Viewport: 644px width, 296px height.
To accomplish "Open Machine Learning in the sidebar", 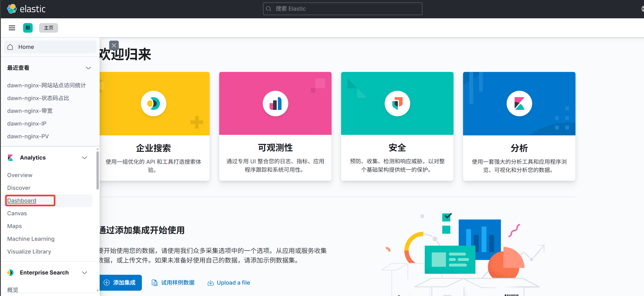I will click(31, 239).
